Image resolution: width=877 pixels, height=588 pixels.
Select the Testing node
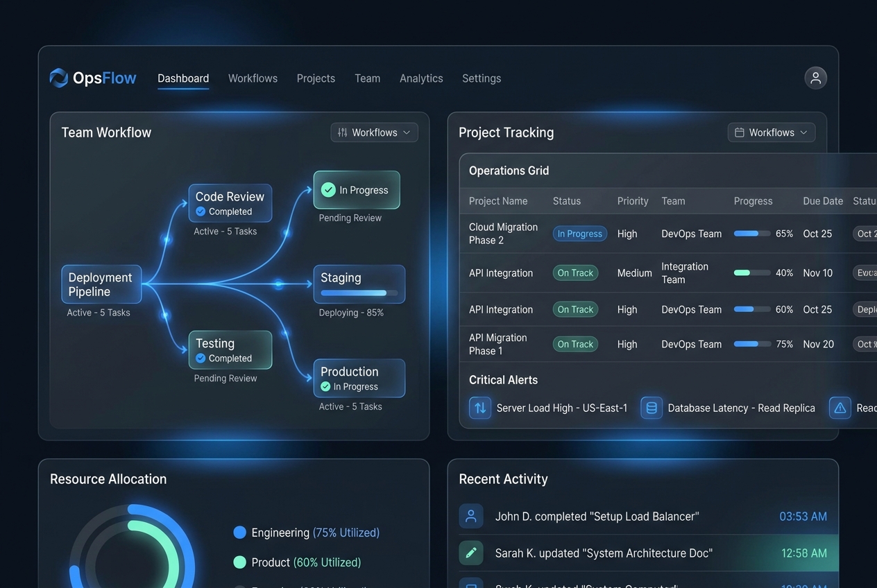(230, 350)
